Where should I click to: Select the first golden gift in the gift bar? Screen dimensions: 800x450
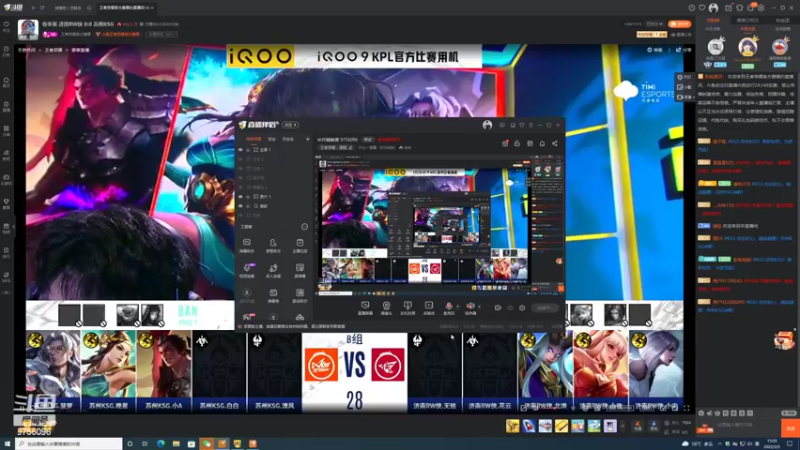[512, 426]
